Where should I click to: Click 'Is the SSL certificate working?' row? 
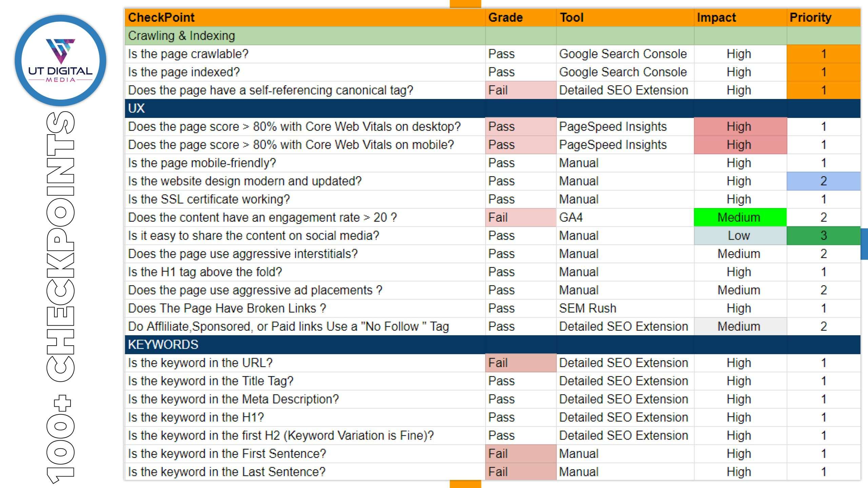(x=209, y=200)
